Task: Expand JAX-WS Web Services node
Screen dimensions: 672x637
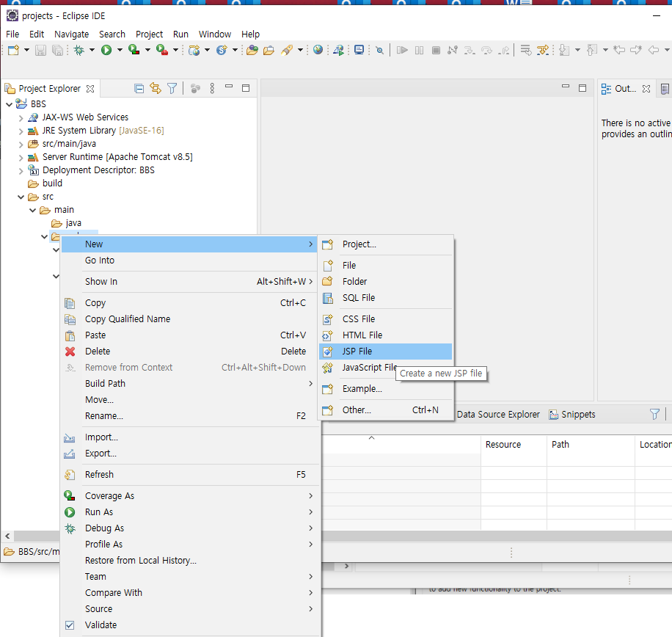Action: (21, 117)
